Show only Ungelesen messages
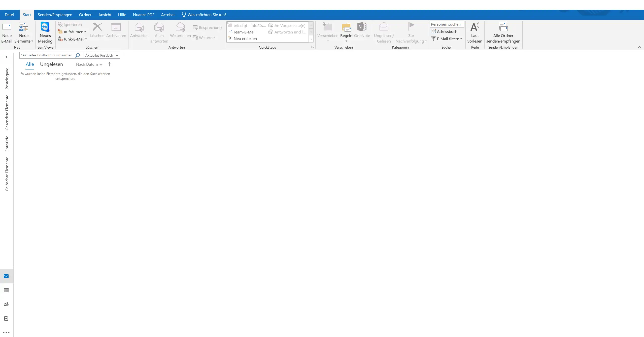Screen dimensions: 644x337 click(51, 64)
